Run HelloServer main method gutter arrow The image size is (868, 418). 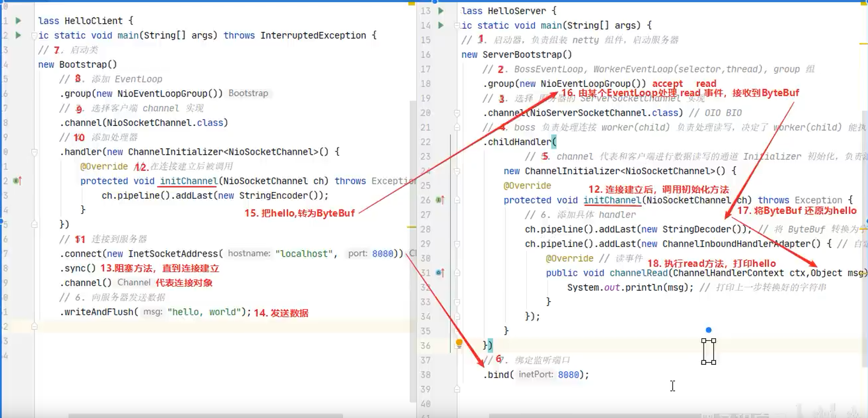[441, 26]
